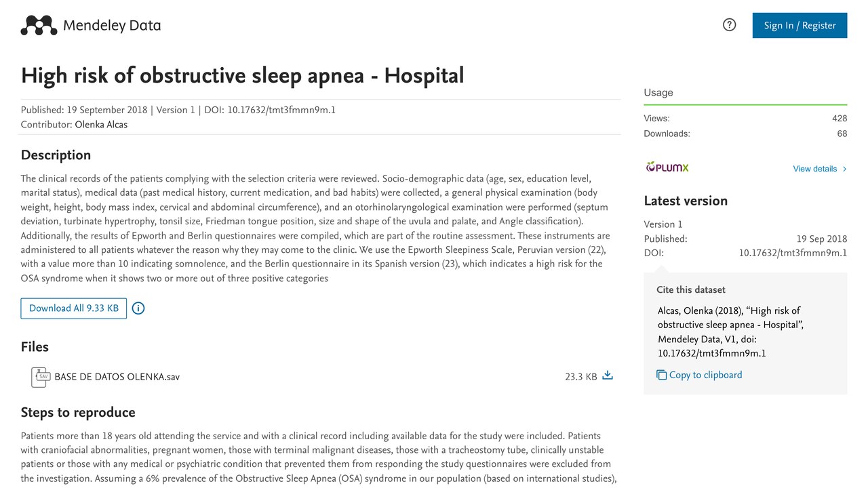Viewport: 868px width, 488px height.
Task: Download BASE DE DATOS OLENKA.sav via arrow icon
Action: click(608, 375)
